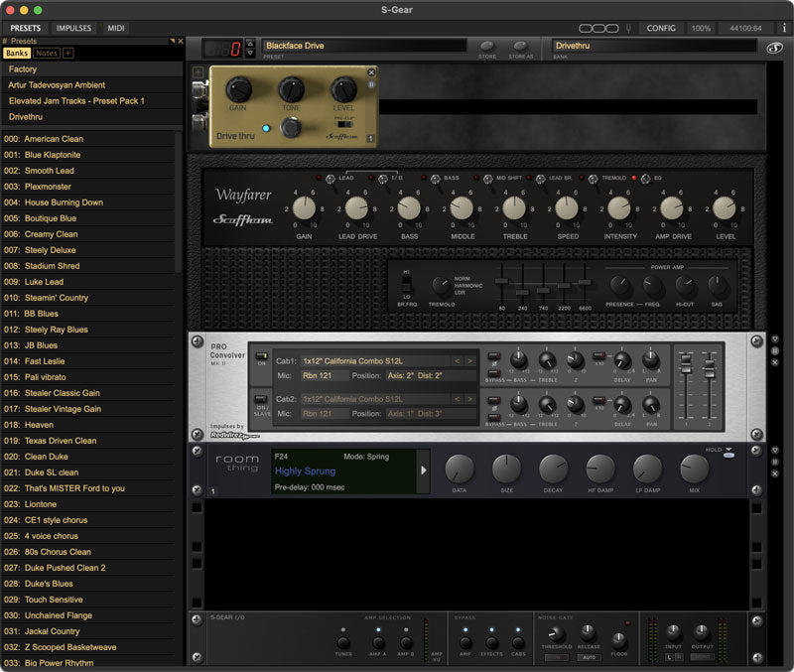Select the Drivethru bank in list
794x672 pixels.
click(x=92, y=116)
